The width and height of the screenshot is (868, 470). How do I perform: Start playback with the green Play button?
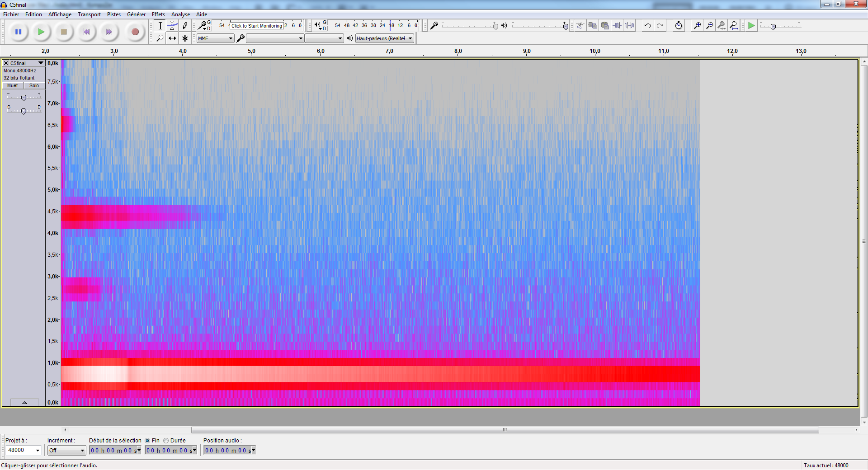41,32
